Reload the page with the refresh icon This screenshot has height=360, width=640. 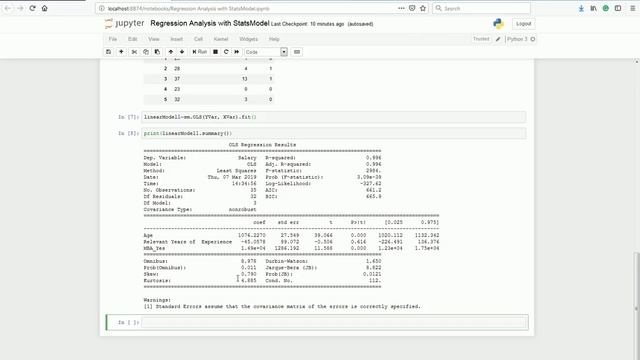(32, 8)
